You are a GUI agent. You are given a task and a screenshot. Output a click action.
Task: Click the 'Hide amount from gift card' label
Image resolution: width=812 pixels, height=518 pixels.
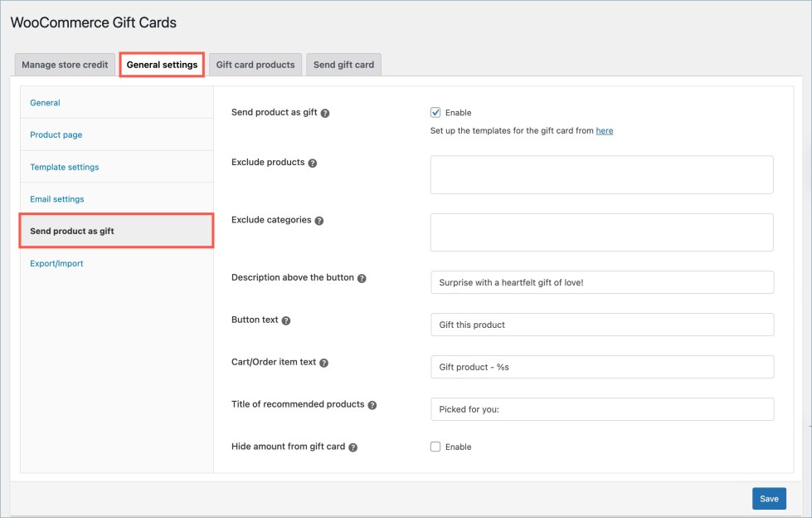coord(288,447)
